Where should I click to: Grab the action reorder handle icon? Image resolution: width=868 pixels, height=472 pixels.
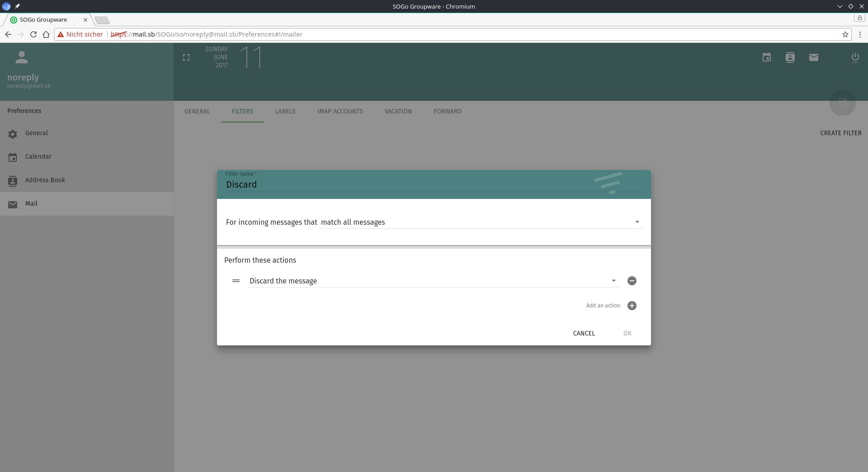click(x=236, y=281)
